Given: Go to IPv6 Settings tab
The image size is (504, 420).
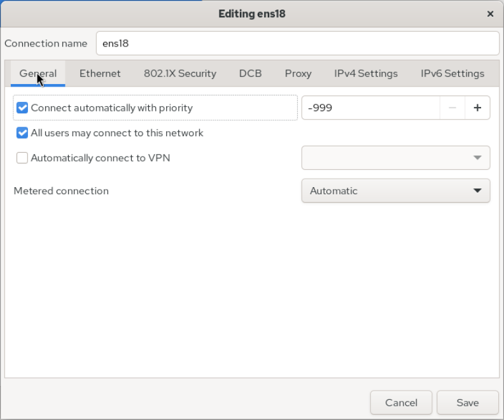Looking at the screenshot, I should [x=452, y=74].
